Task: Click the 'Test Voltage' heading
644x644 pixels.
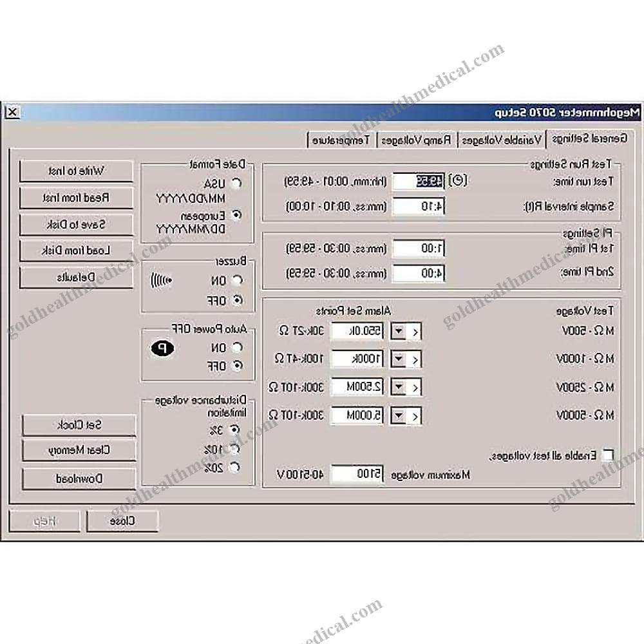Action: point(585,311)
